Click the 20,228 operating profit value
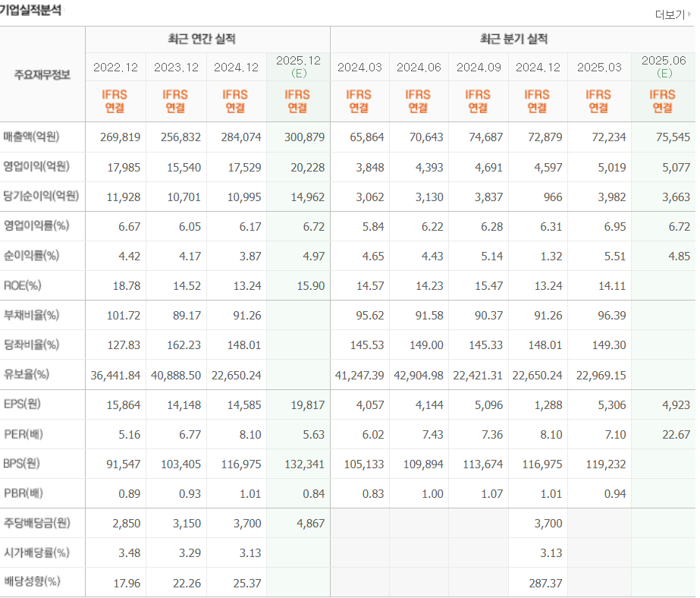Screen dimensions: 700x598 [x=308, y=168]
